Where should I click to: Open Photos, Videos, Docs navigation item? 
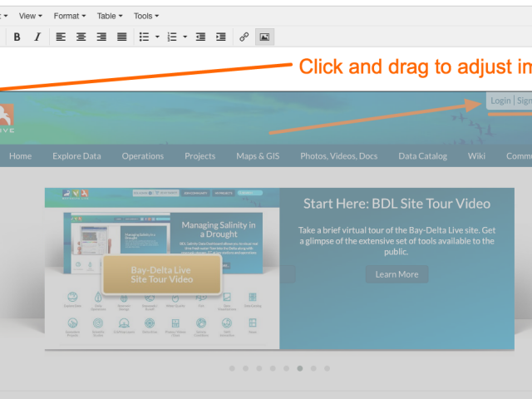[338, 156]
